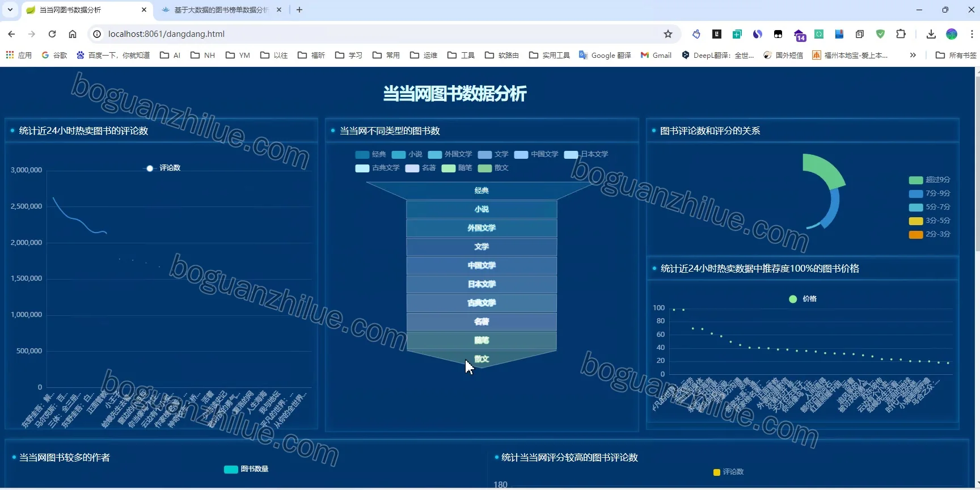This screenshot has height=490, width=980.
Task: Click the page vertical scrollbar thumb
Action: 977,164
